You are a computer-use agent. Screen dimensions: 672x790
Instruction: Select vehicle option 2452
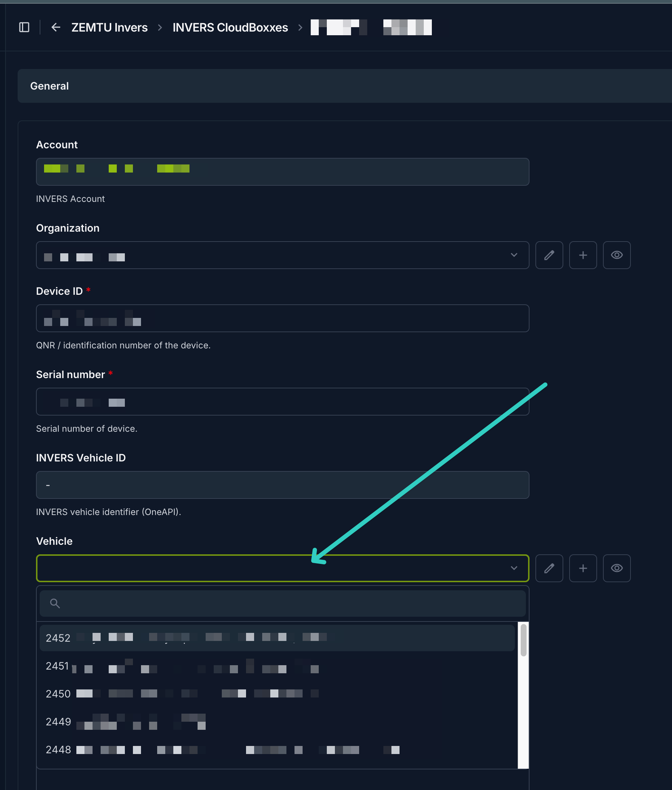coord(277,638)
